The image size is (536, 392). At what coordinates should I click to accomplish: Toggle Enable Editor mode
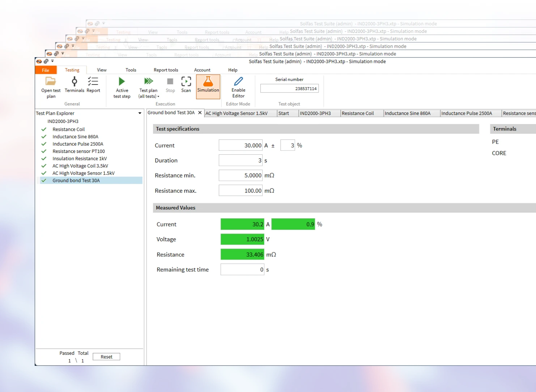point(238,87)
